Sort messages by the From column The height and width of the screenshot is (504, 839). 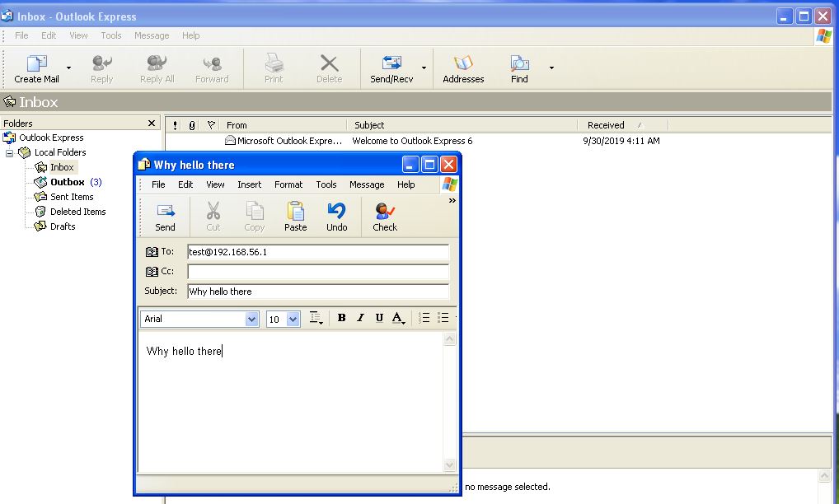[283, 125]
